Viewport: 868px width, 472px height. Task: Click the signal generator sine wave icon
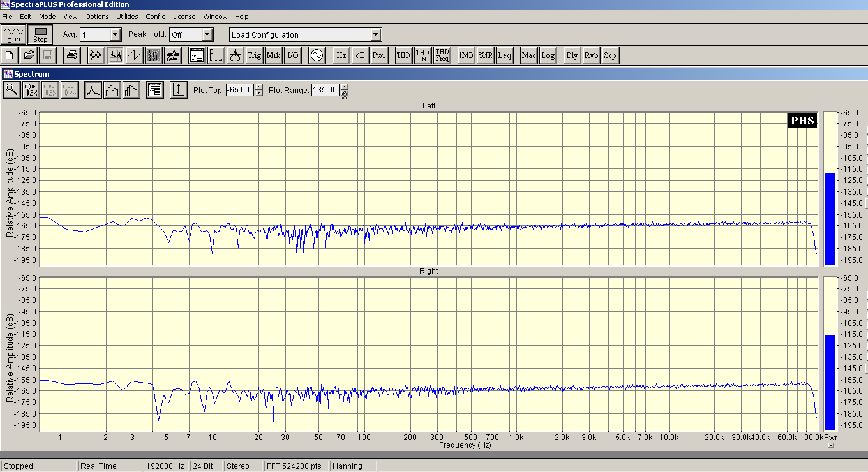tap(317, 55)
